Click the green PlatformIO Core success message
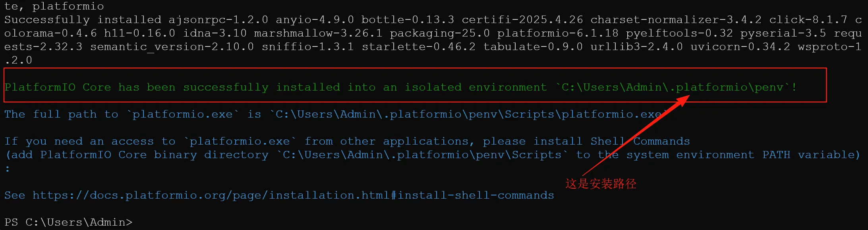868x230 pixels. 400,87
